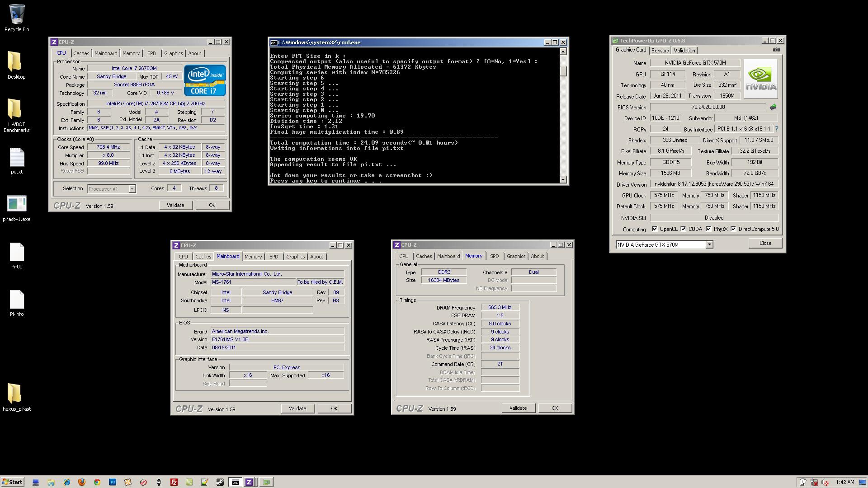Screen dimensions: 868x488
Task: Click the GPU Name field in GPU-Z
Action: tap(695, 63)
